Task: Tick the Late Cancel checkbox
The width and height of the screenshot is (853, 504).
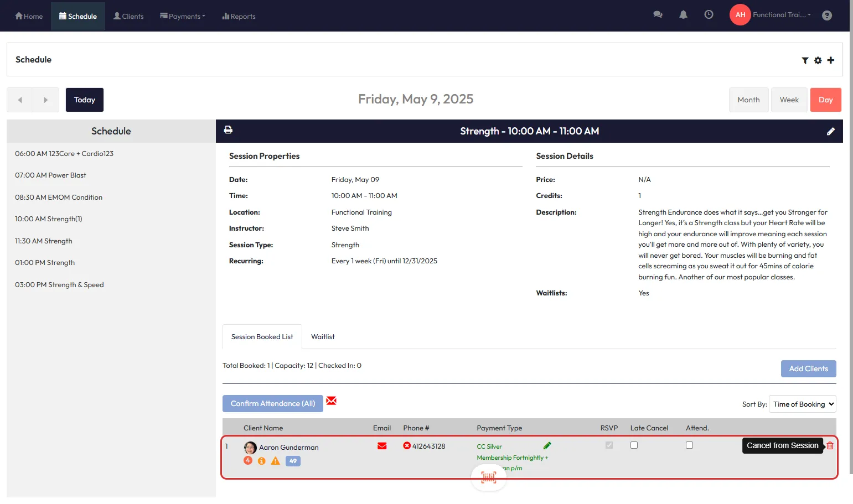Action: coord(634,445)
